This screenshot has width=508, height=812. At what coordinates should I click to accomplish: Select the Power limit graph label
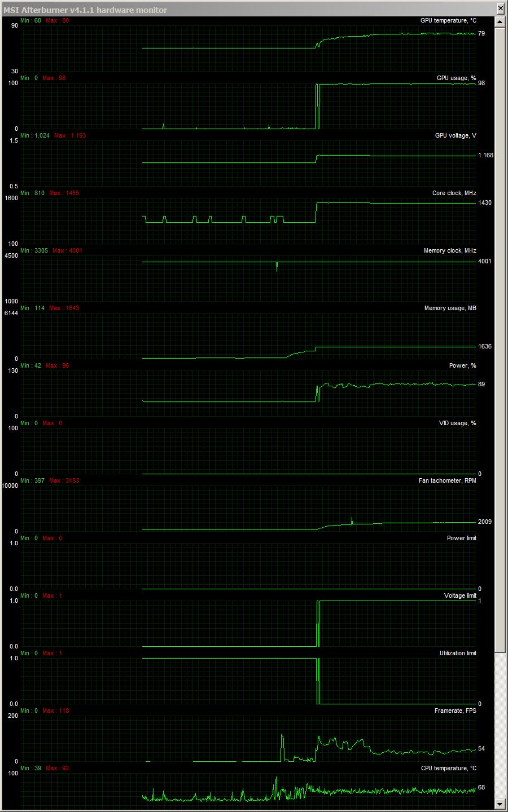pos(461,538)
